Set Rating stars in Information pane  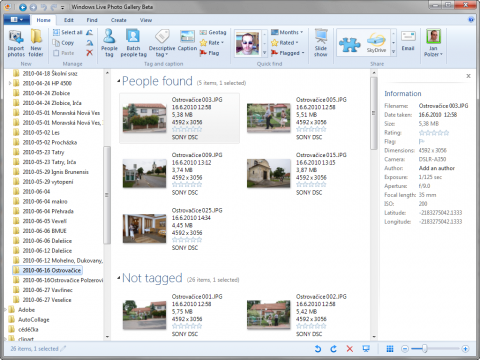tap(434, 133)
